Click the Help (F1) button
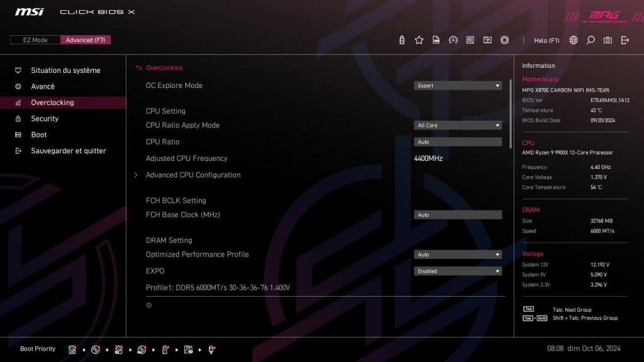The height and width of the screenshot is (362, 644). coord(546,40)
